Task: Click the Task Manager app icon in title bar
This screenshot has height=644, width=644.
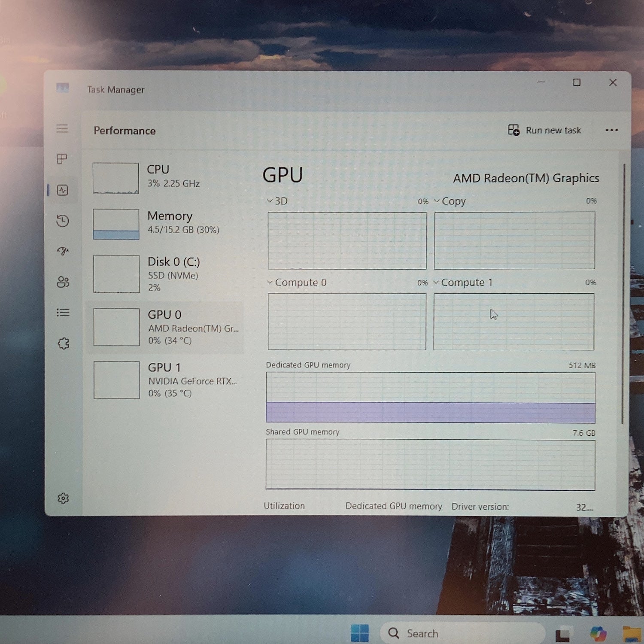Action: click(x=63, y=88)
